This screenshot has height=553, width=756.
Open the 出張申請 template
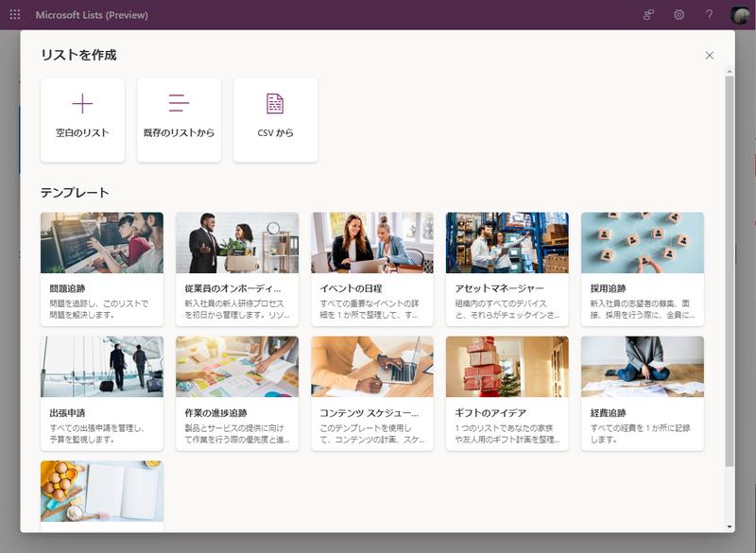[102, 393]
